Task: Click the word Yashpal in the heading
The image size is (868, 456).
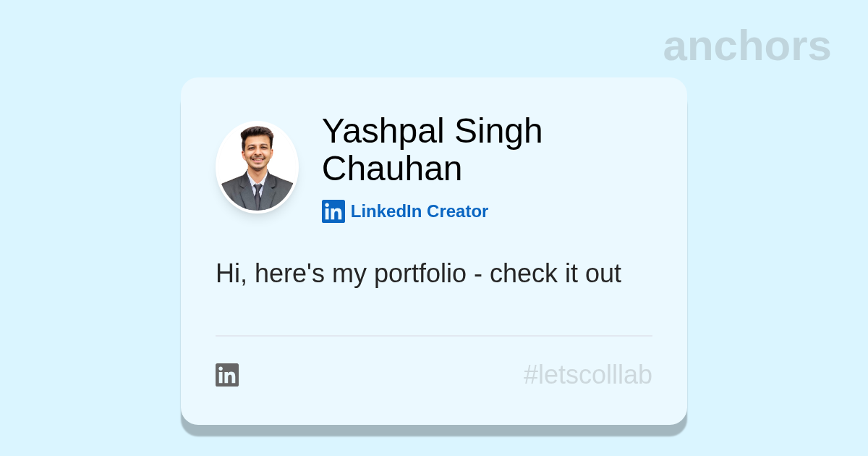Action: (382, 131)
